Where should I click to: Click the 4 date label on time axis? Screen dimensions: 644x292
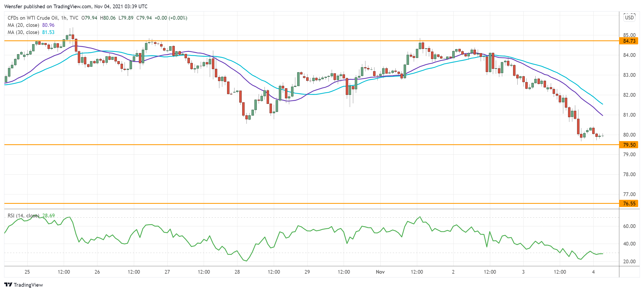tap(593, 272)
